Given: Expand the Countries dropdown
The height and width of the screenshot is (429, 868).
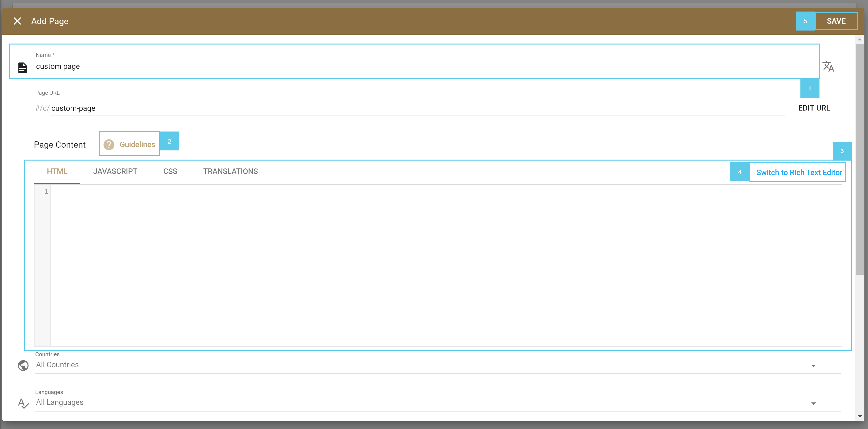Looking at the screenshot, I should click(438, 365).
